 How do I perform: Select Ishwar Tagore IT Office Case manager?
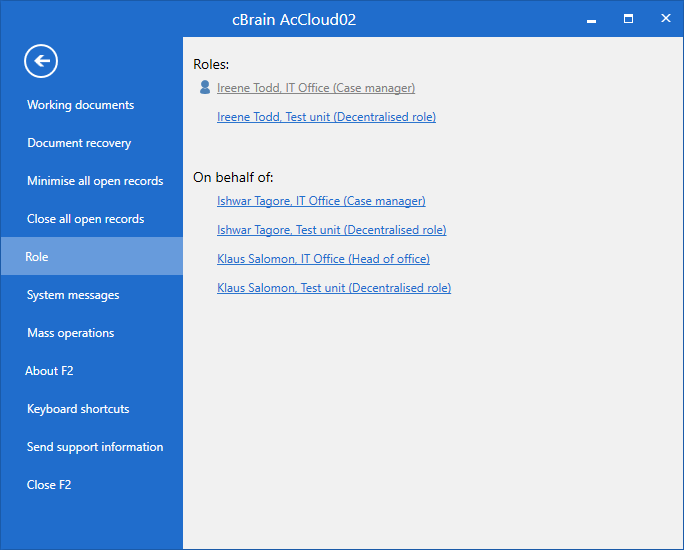(x=321, y=201)
